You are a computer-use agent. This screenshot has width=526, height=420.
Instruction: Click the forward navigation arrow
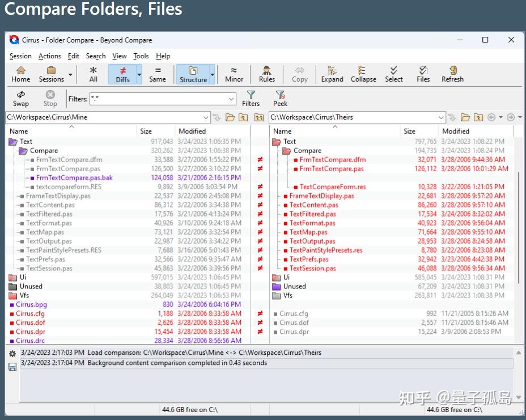[511, 117]
